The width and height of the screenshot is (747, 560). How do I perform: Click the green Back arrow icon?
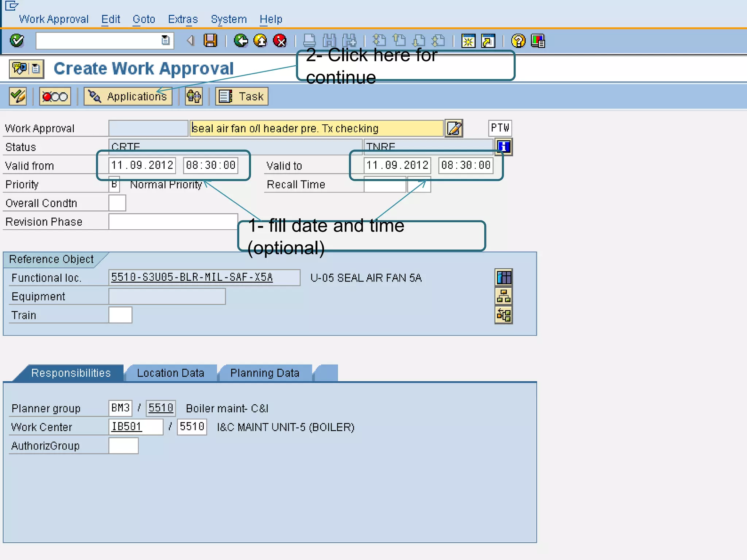[x=241, y=40]
